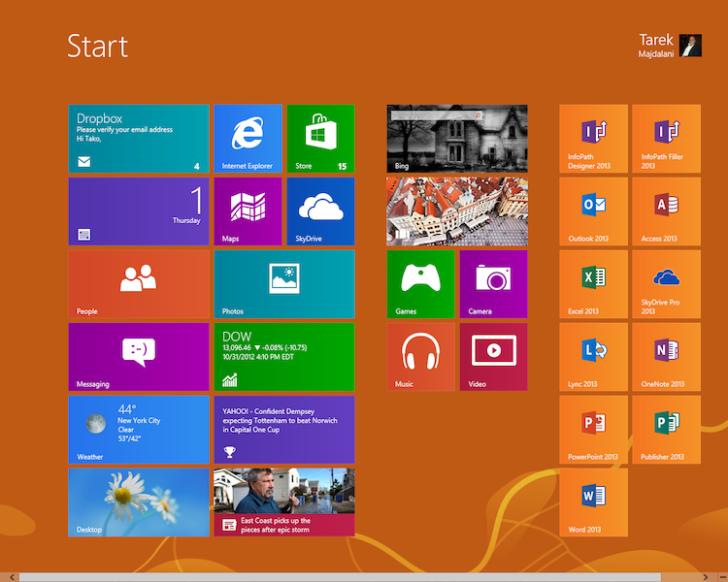Open the Camera app tile
This screenshot has width=728, height=582.
tap(493, 283)
